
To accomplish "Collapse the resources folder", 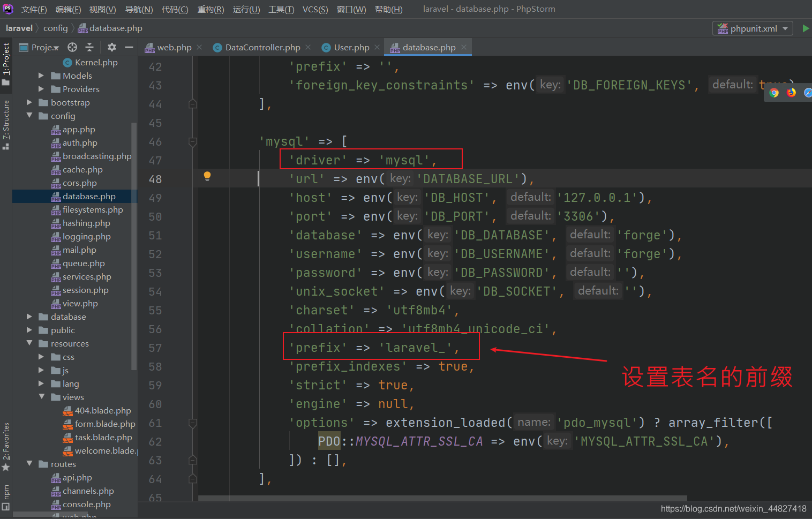I will coord(29,343).
